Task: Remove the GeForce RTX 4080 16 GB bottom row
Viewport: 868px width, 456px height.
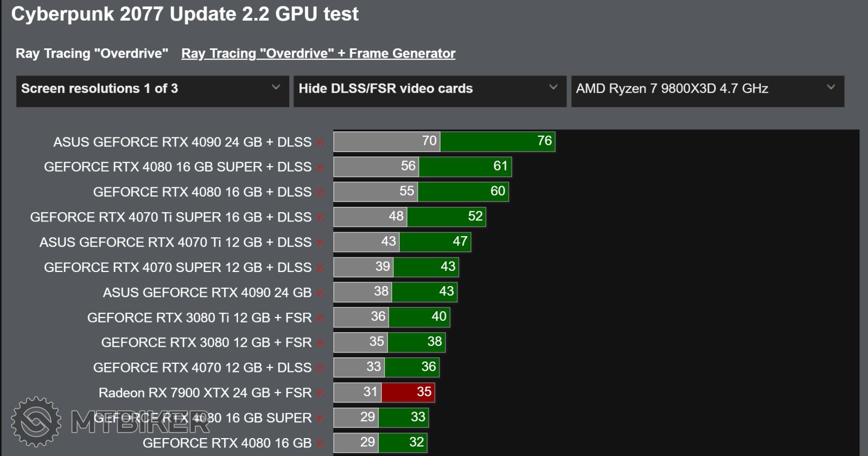Action: (320, 444)
